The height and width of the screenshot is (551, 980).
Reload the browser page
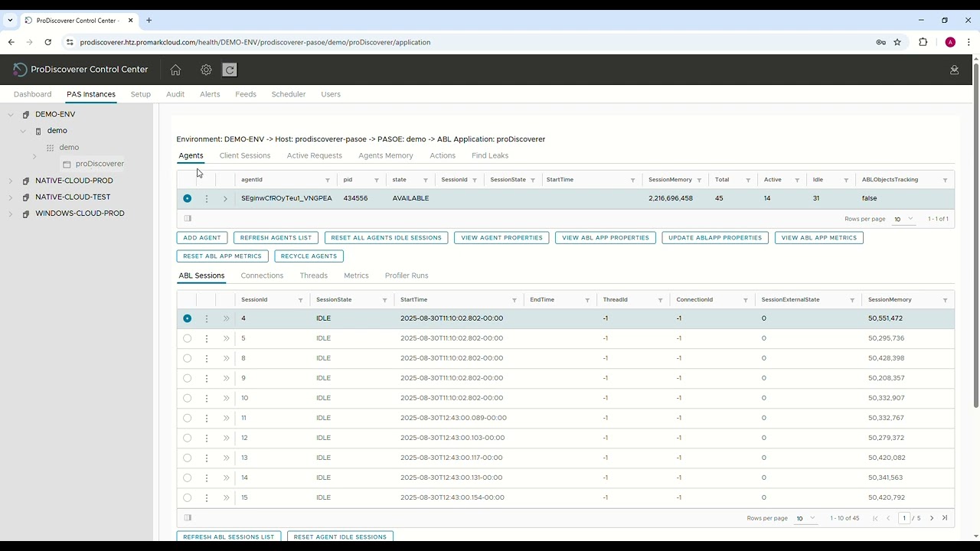tap(47, 42)
